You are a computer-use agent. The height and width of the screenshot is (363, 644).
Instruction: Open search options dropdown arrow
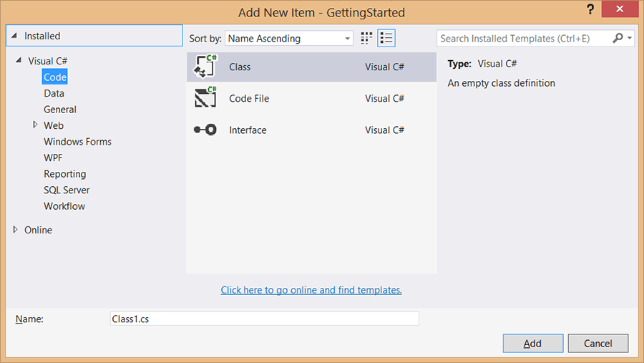630,38
